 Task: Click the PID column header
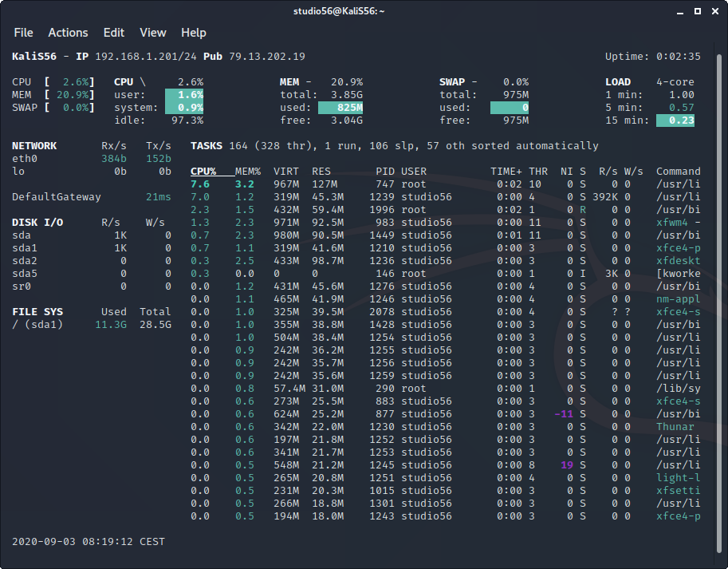(384, 172)
